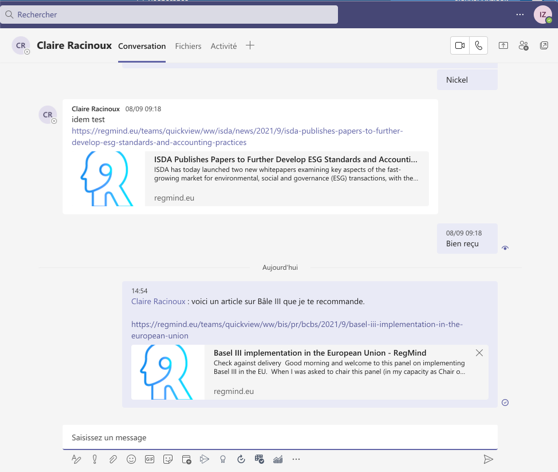Click the Approvals loop icon
The height and width of the screenshot is (472, 558).
(x=241, y=459)
